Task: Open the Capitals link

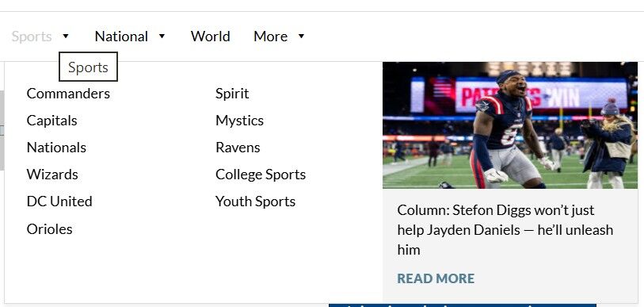Action: pyautogui.click(x=51, y=121)
